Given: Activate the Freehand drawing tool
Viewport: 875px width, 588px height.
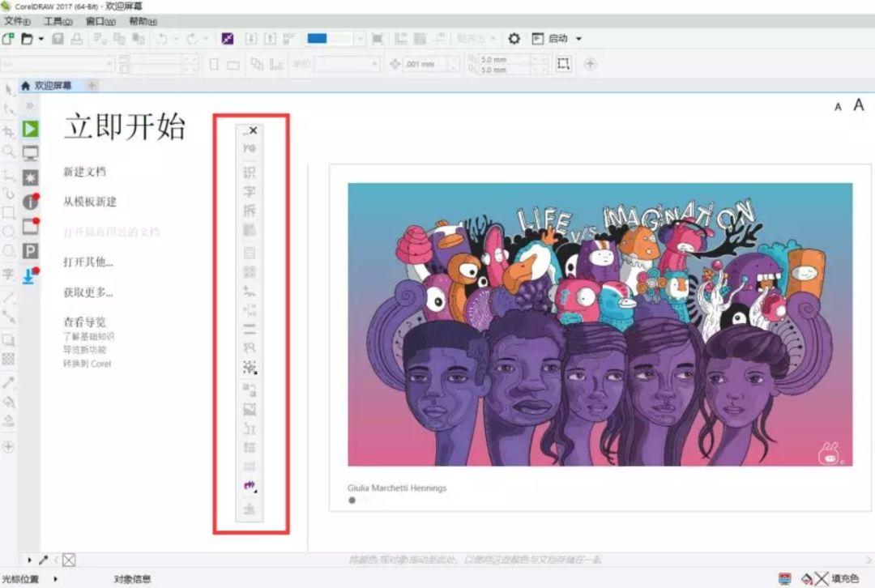Looking at the screenshot, I should pyautogui.click(x=8, y=173).
